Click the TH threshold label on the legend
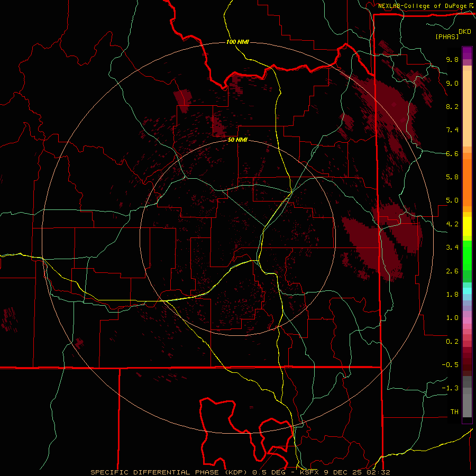Viewport: 476px width, 476px height. 454,412
